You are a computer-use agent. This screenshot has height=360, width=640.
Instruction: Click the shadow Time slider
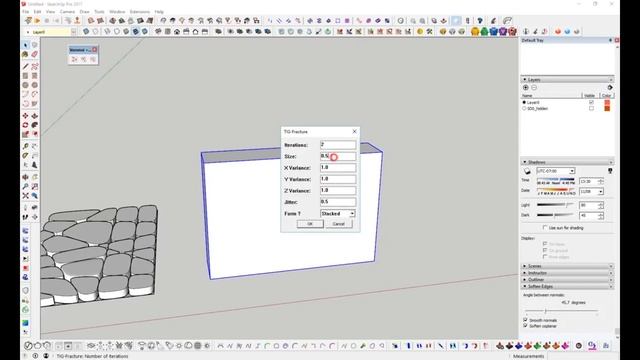(556, 179)
